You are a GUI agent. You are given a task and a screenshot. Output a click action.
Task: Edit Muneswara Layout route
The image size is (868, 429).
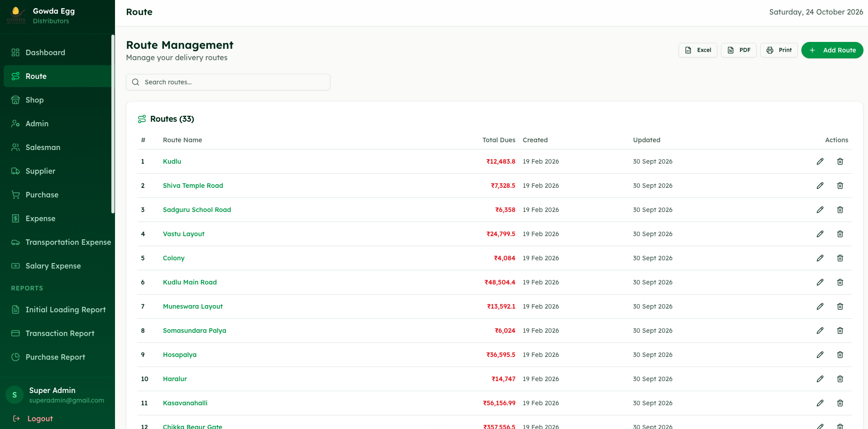tap(820, 306)
